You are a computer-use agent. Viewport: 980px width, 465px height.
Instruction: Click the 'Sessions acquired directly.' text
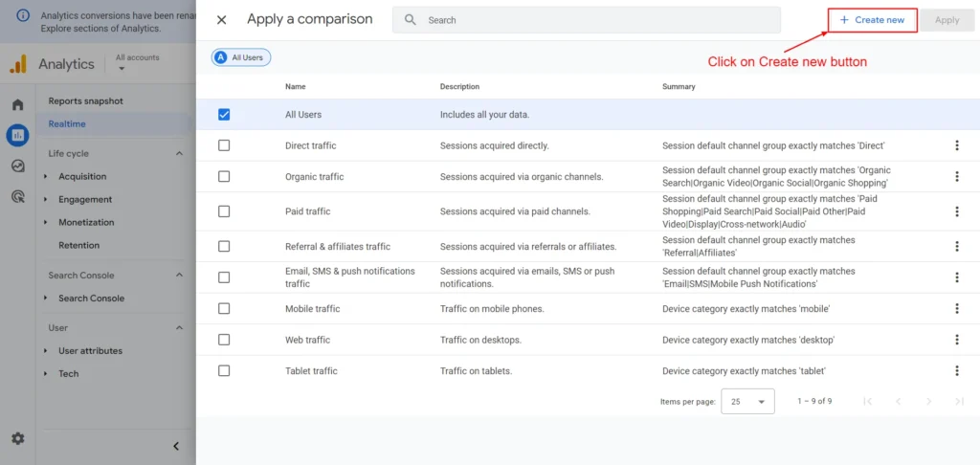pyautogui.click(x=495, y=145)
